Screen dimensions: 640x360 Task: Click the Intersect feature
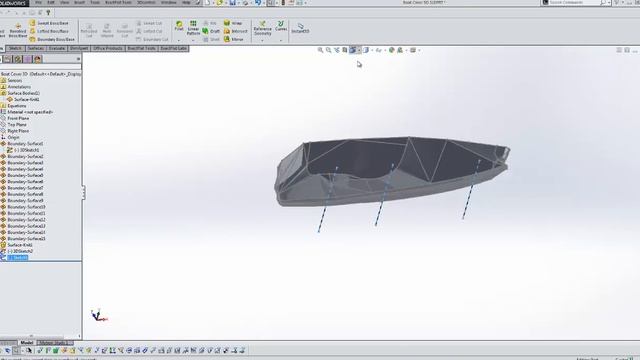pos(236,31)
